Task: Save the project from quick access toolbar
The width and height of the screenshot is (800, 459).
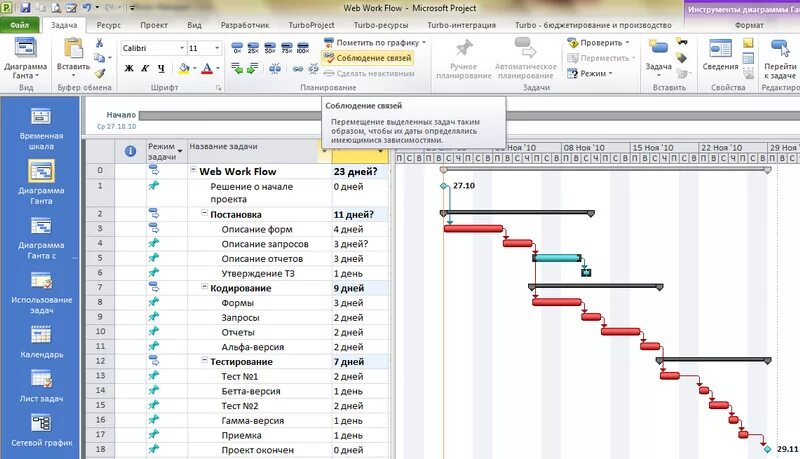Action: point(25,8)
